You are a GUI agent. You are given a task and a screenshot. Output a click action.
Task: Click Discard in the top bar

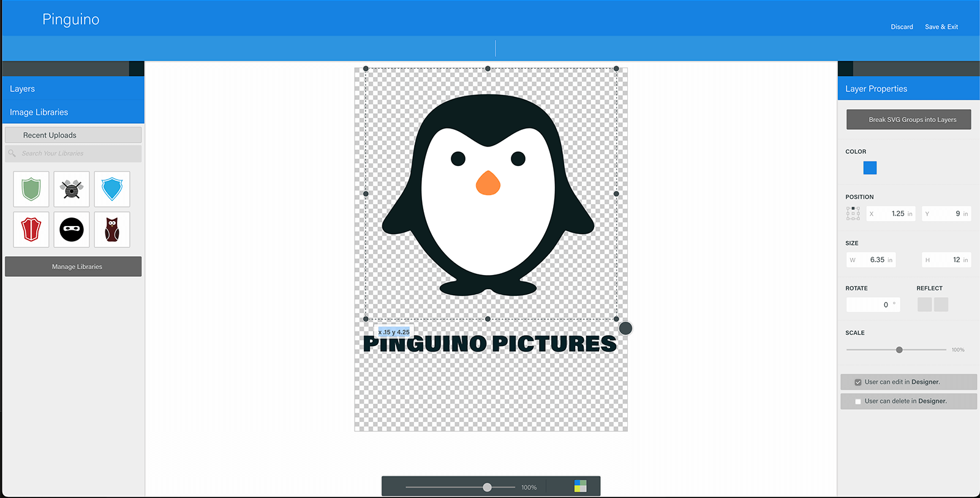[x=902, y=27]
